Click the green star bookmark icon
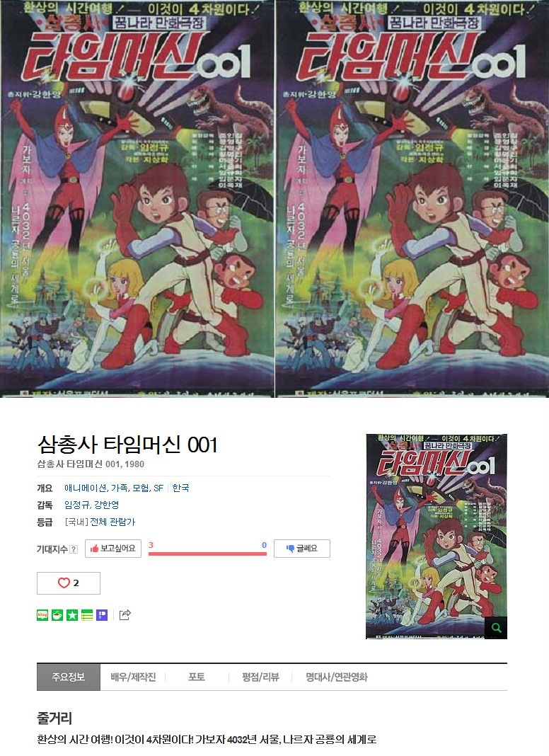 pos(72,614)
